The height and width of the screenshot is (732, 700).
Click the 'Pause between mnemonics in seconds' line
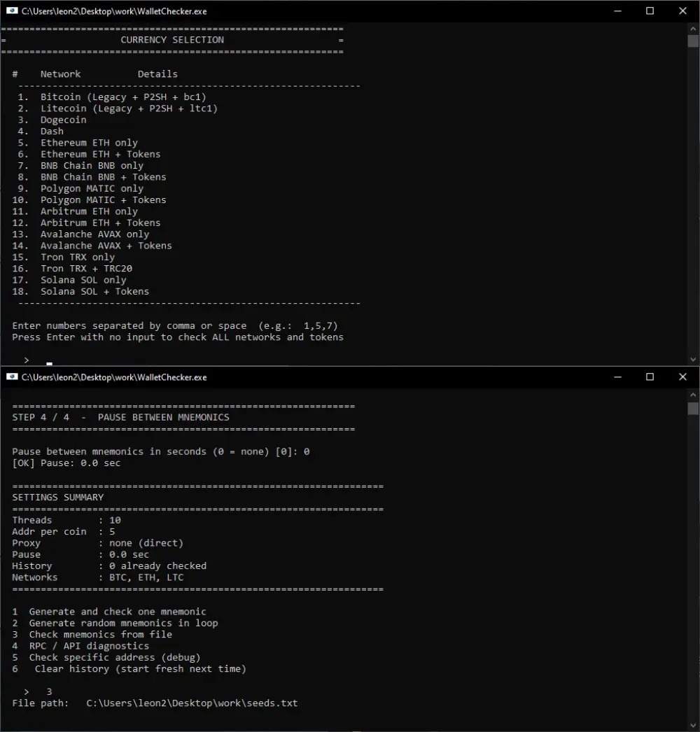point(160,452)
